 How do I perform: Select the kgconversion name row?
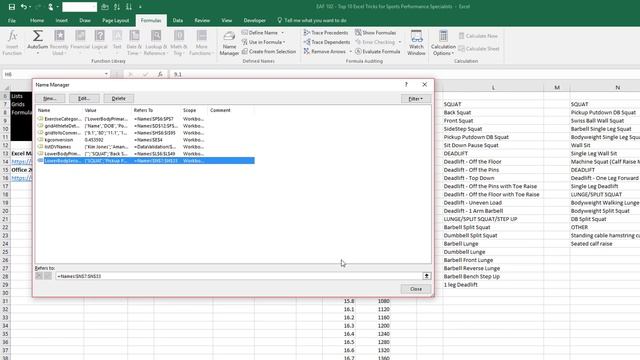coord(145,140)
